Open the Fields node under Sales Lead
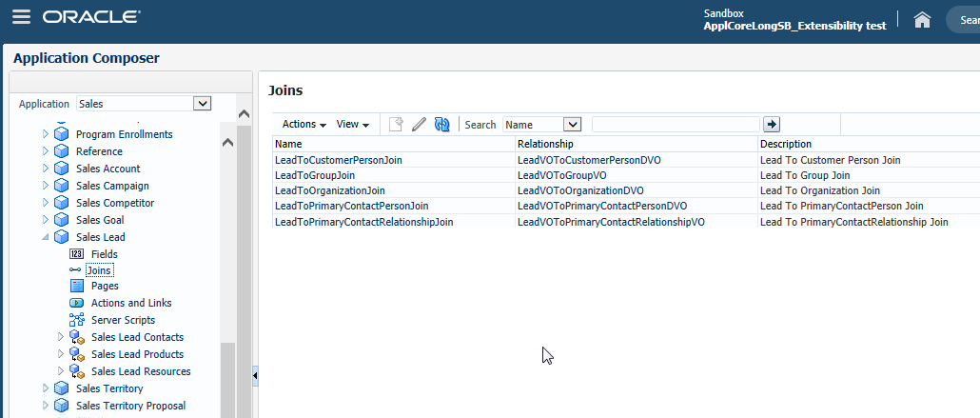 [104, 254]
